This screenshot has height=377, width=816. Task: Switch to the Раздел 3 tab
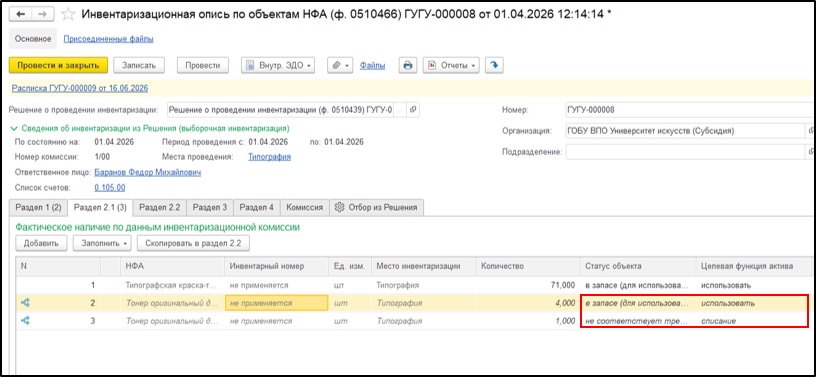point(210,207)
